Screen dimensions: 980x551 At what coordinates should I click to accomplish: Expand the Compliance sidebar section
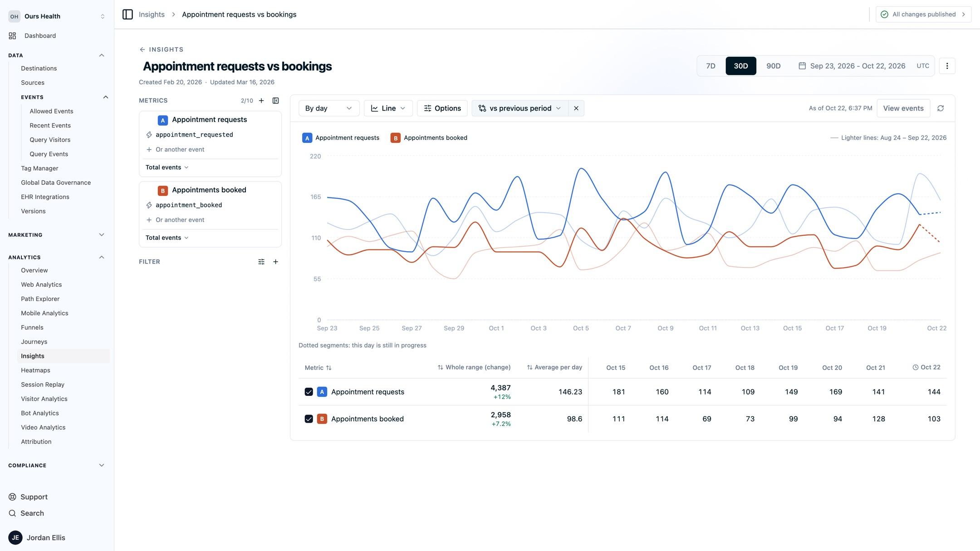(57, 465)
